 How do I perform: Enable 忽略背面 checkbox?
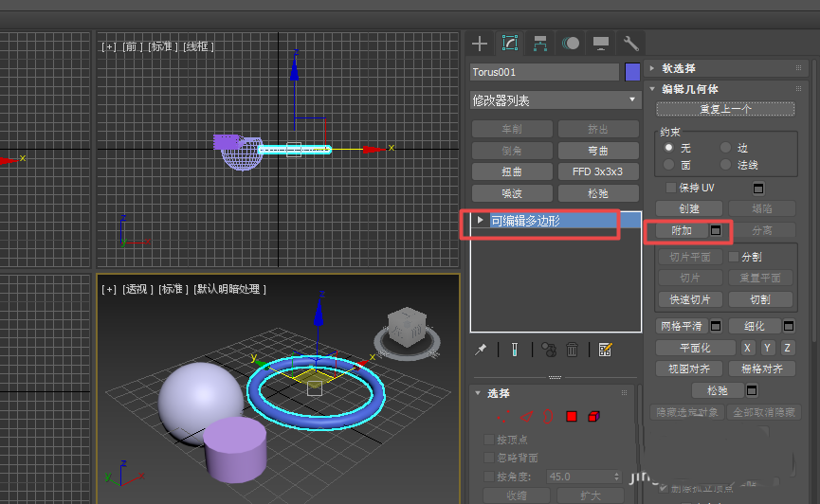(489, 458)
